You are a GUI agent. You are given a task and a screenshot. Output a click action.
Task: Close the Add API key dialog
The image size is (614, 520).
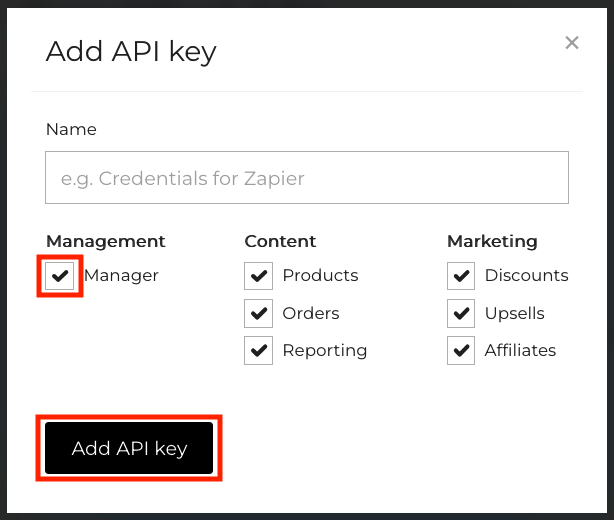(x=572, y=42)
